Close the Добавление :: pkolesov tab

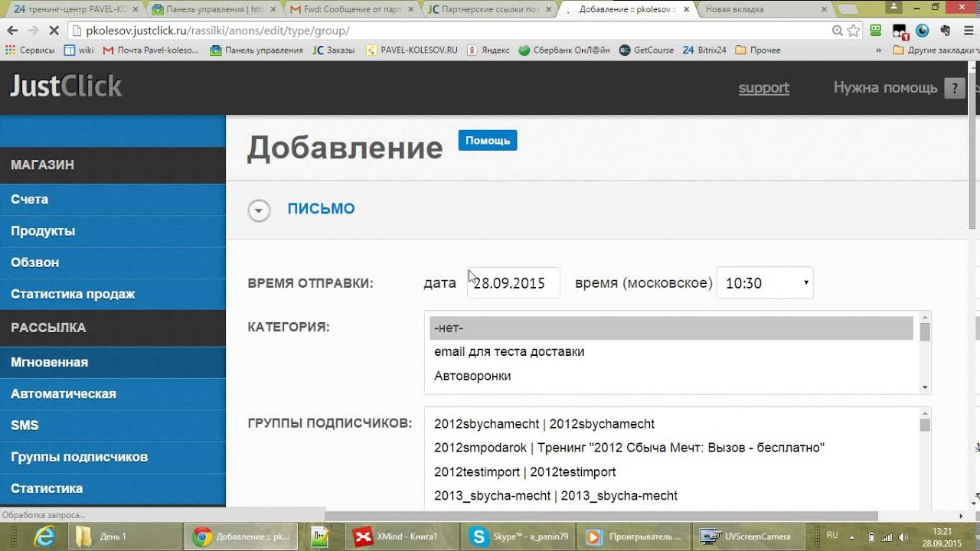686,10
